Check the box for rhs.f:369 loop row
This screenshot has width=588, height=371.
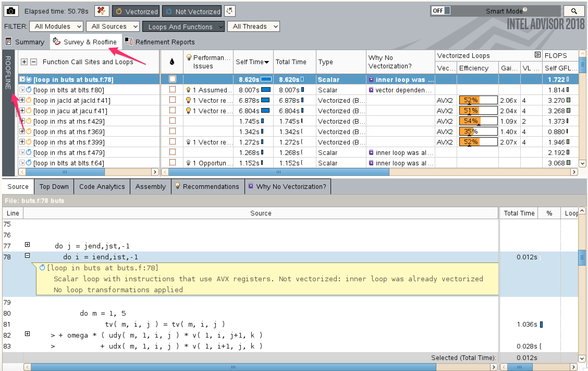(173, 131)
